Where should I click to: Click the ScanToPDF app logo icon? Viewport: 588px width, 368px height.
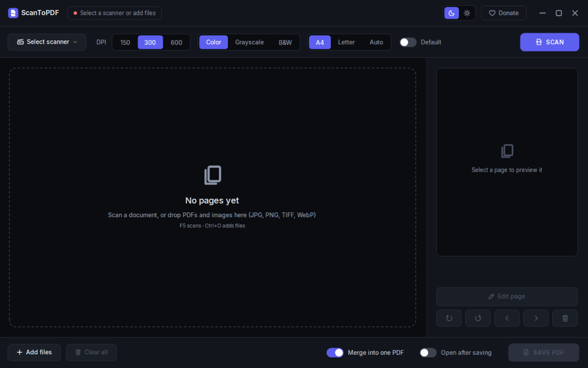(x=13, y=13)
